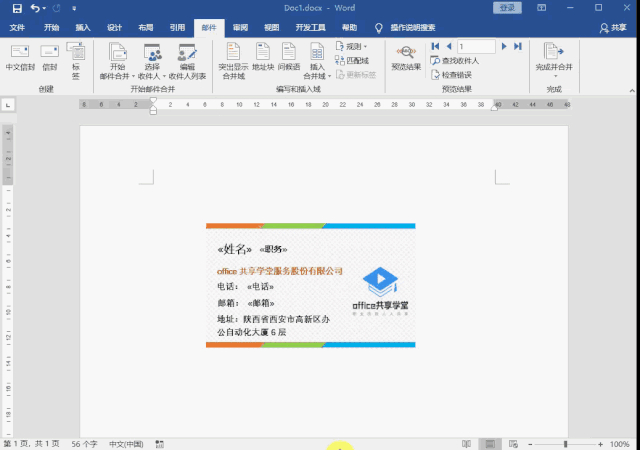The height and width of the screenshot is (450, 640).
Task: Open the customize quick access toolbar menu
Action: click(x=74, y=8)
